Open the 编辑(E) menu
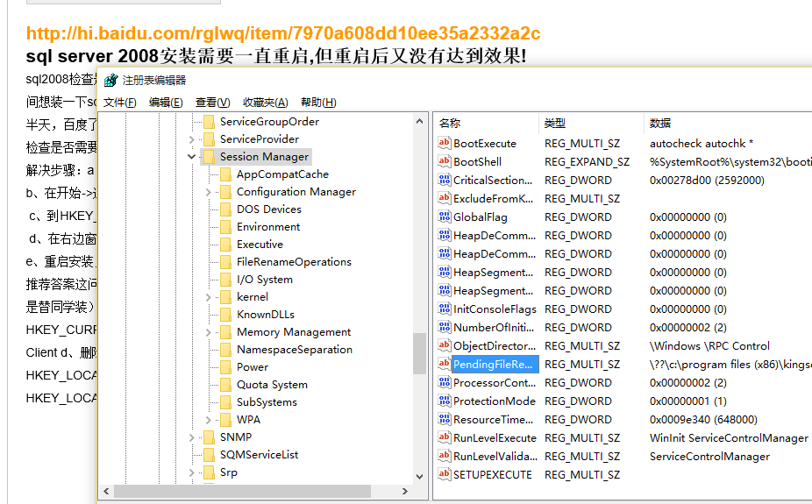812x504 pixels. point(166,103)
